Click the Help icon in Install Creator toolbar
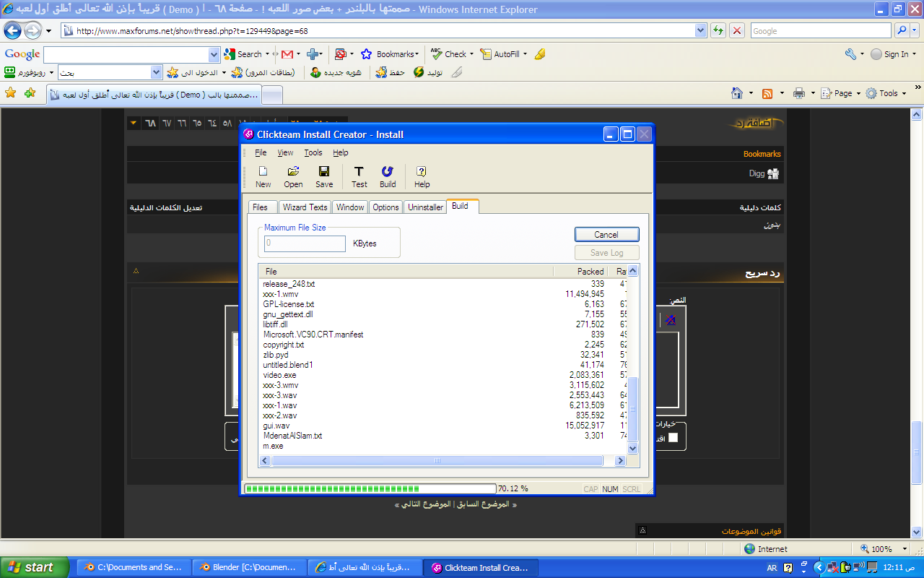924x578 pixels. [x=422, y=172]
